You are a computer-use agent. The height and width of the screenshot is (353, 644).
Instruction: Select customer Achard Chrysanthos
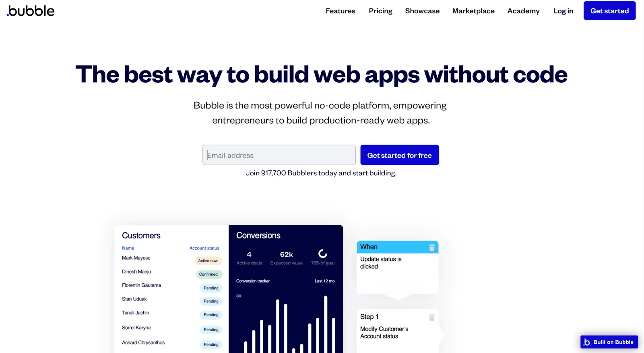tap(143, 343)
